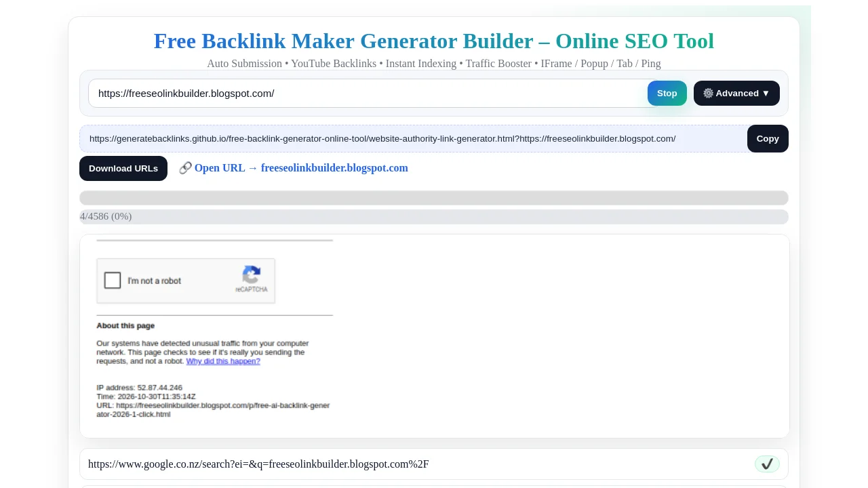
Task: Select the google.co.nz search URL text
Action: 258,464
